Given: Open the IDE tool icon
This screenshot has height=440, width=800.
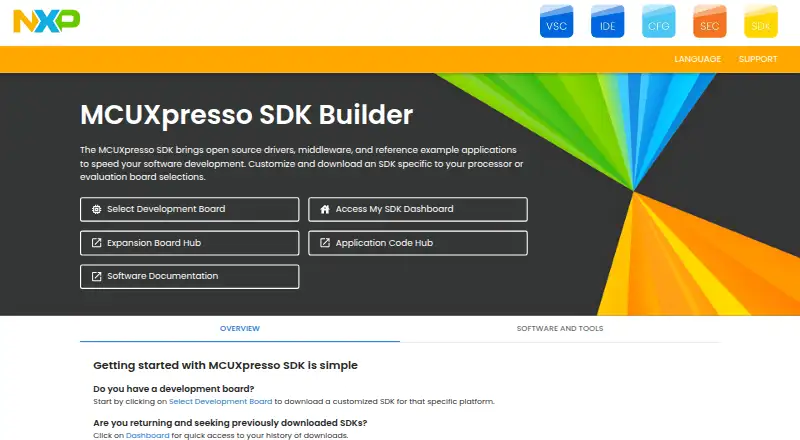Looking at the screenshot, I should tap(607, 21).
